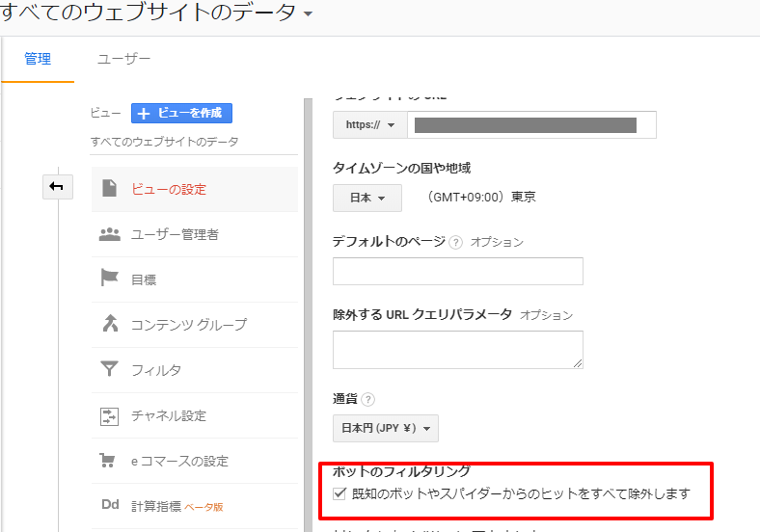The width and height of the screenshot is (760, 532).
Task: Open the 日本円 (JPY ¥) currency dropdown
Action: [386, 428]
